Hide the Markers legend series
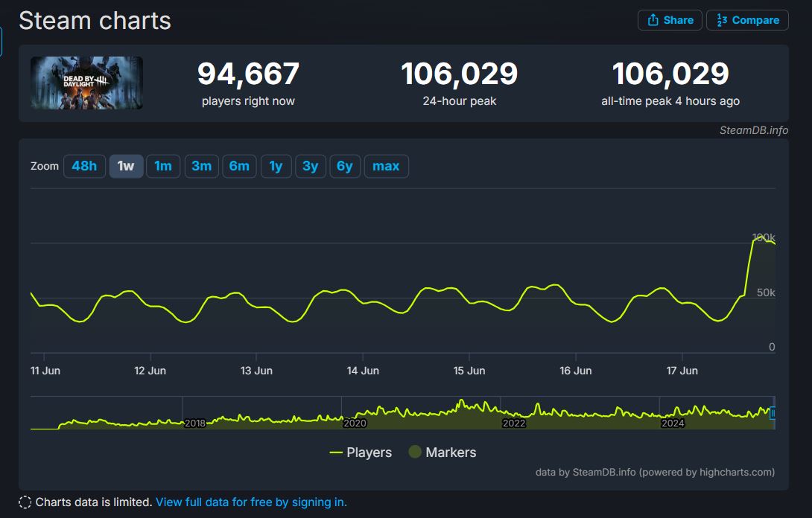 [x=442, y=453]
